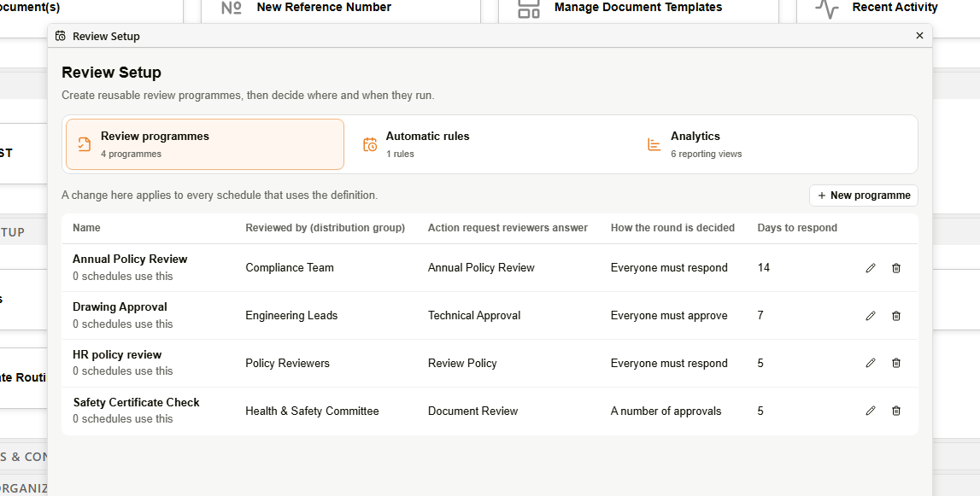This screenshot has height=496, width=980.
Task: Edit the HR policy review programme
Action: point(871,363)
